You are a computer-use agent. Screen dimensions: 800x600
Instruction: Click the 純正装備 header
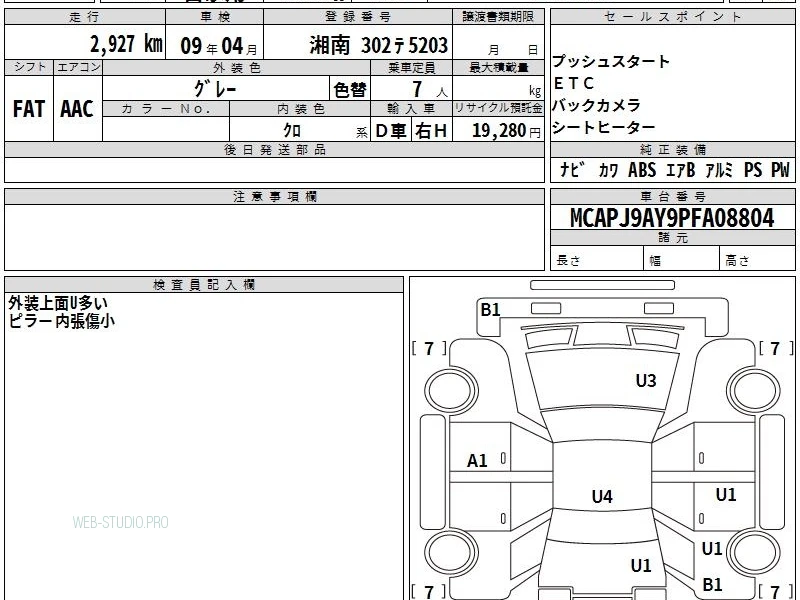tap(672, 149)
